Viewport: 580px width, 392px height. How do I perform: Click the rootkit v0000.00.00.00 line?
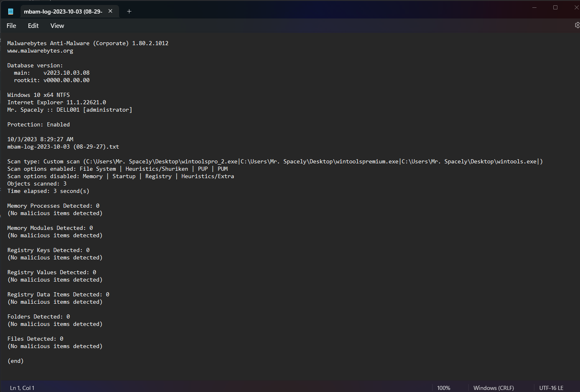point(52,80)
